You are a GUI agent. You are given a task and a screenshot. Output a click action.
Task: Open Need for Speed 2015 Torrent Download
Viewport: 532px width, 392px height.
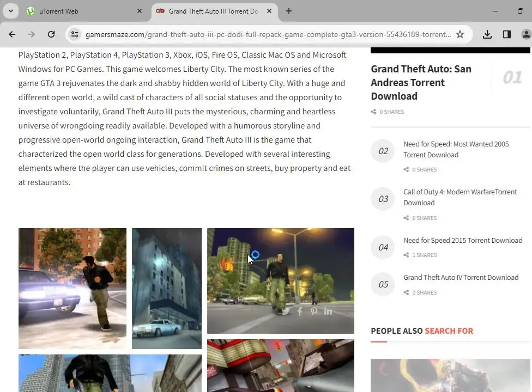(x=463, y=240)
